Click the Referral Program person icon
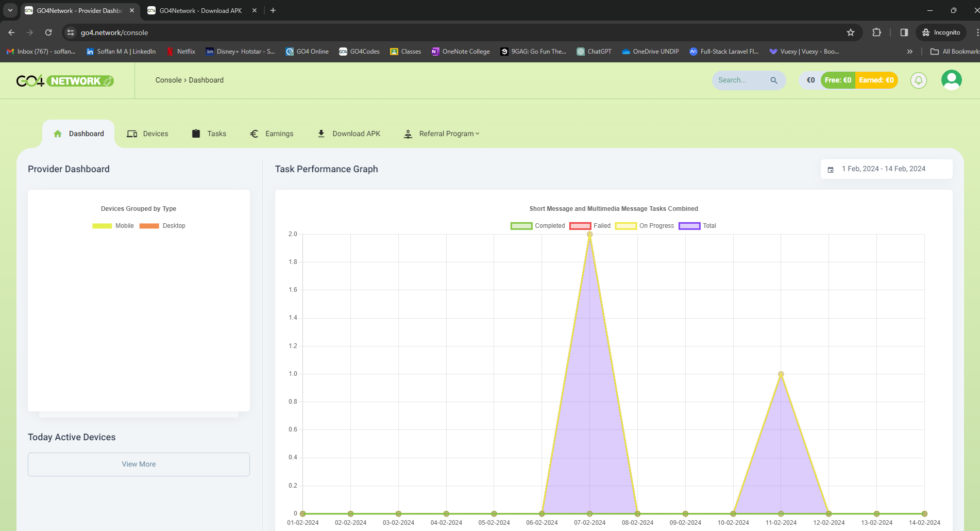980x531 pixels. click(408, 134)
